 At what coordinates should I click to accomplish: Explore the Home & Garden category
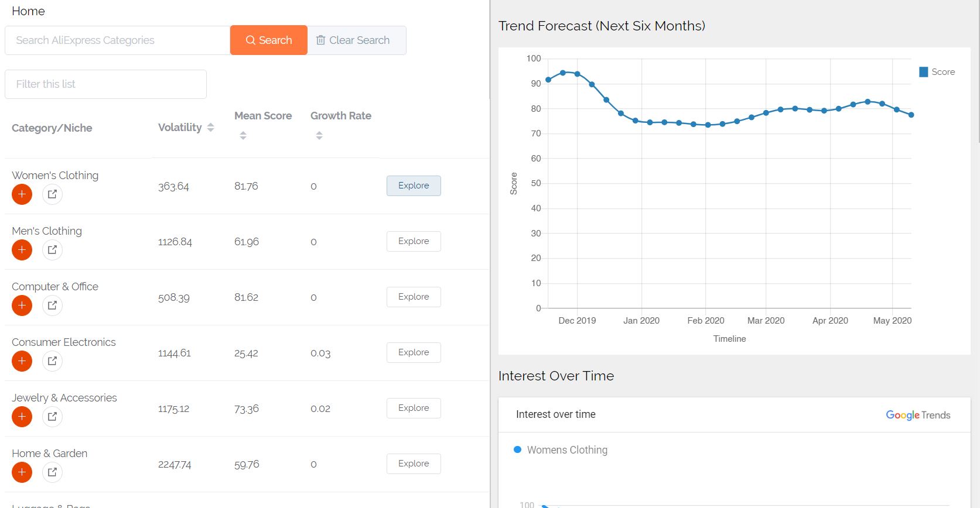(414, 464)
